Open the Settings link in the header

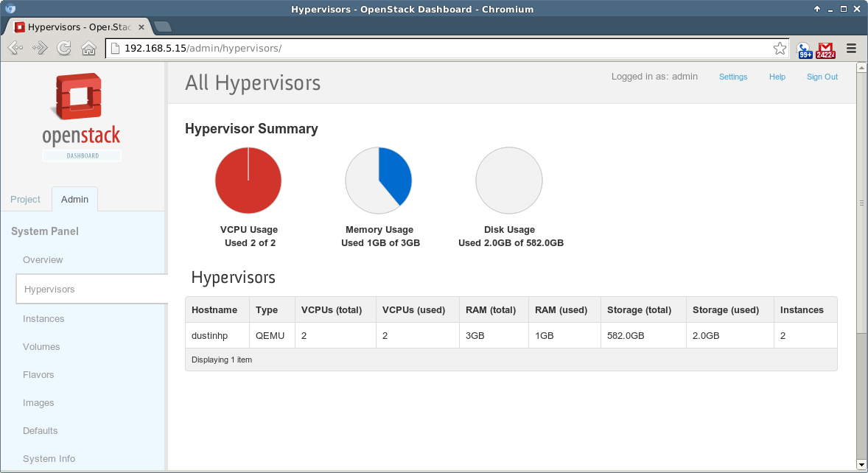click(x=732, y=77)
